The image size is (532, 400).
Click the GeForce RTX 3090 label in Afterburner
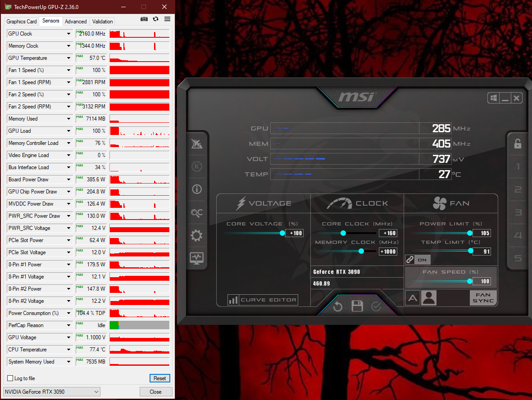pyautogui.click(x=336, y=272)
